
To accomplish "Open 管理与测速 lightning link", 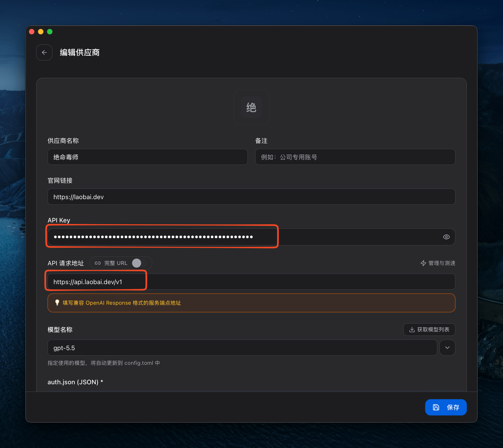I will (x=438, y=263).
